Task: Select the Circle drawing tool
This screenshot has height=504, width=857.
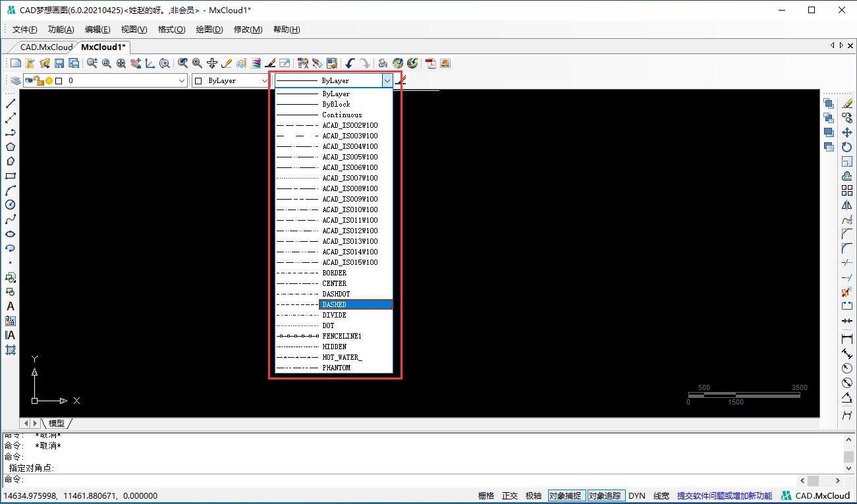Action: coord(11,205)
